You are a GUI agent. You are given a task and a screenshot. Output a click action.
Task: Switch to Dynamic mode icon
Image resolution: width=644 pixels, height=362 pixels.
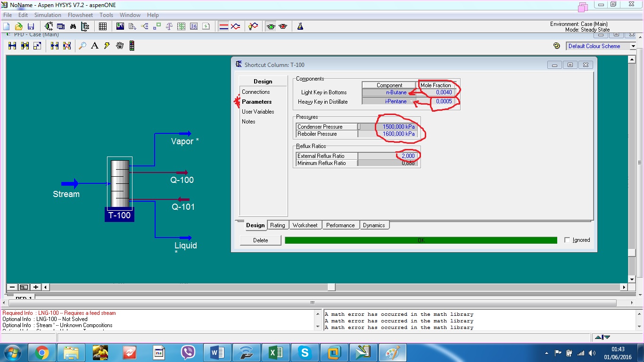click(x=236, y=26)
